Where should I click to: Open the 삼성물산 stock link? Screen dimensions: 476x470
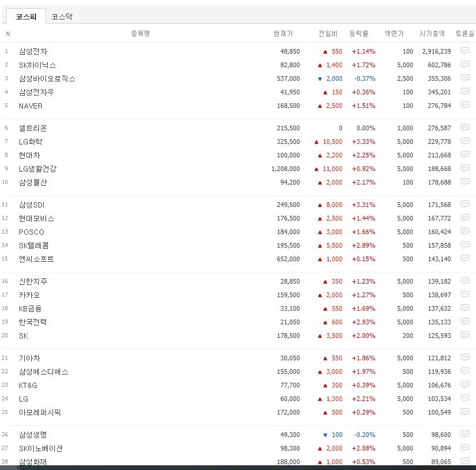[x=33, y=182]
